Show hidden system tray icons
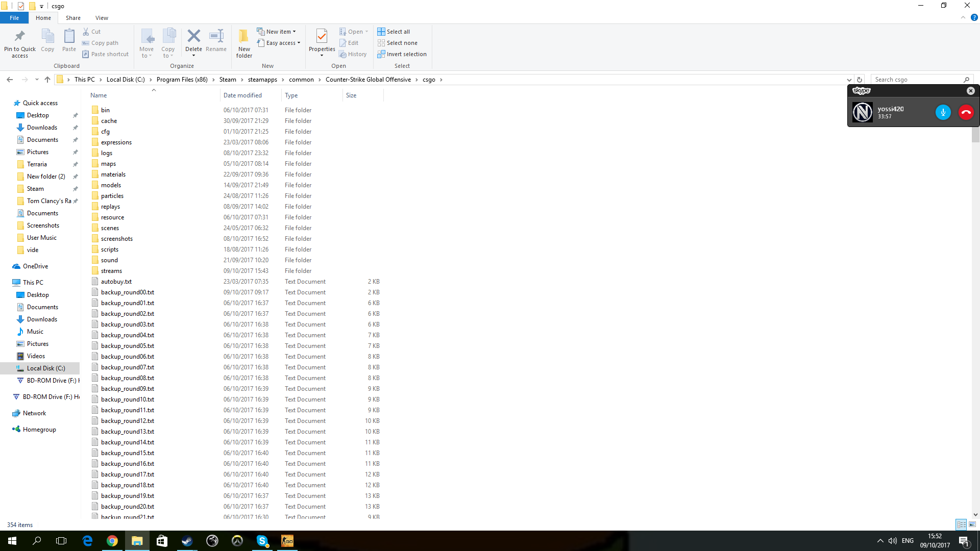Viewport: 980px width, 551px height. tap(880, 541)
